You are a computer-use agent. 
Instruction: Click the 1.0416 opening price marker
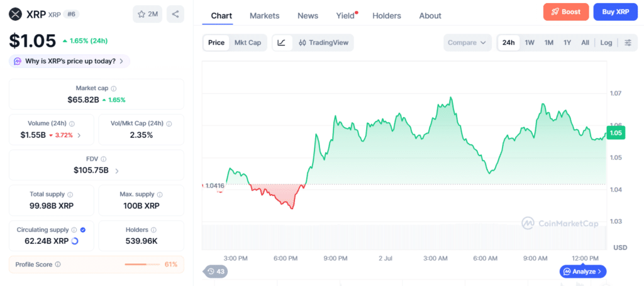214,186
